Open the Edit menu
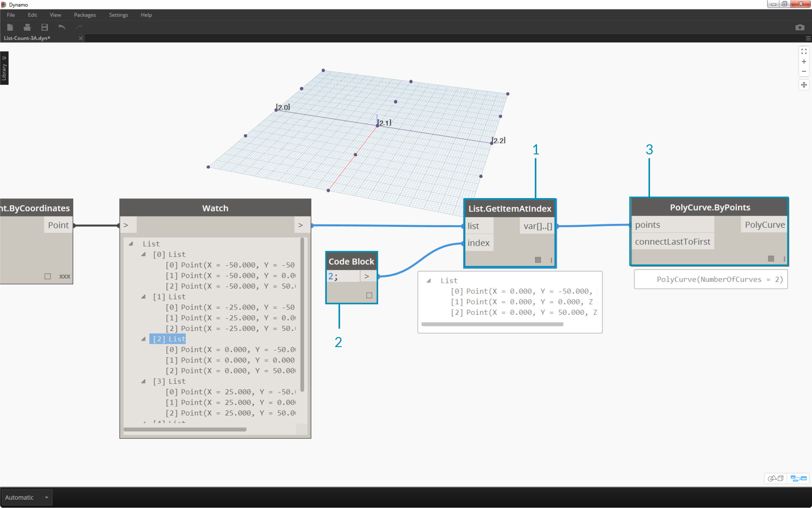The height and width of the screenshot is (508, 812). 32,15
